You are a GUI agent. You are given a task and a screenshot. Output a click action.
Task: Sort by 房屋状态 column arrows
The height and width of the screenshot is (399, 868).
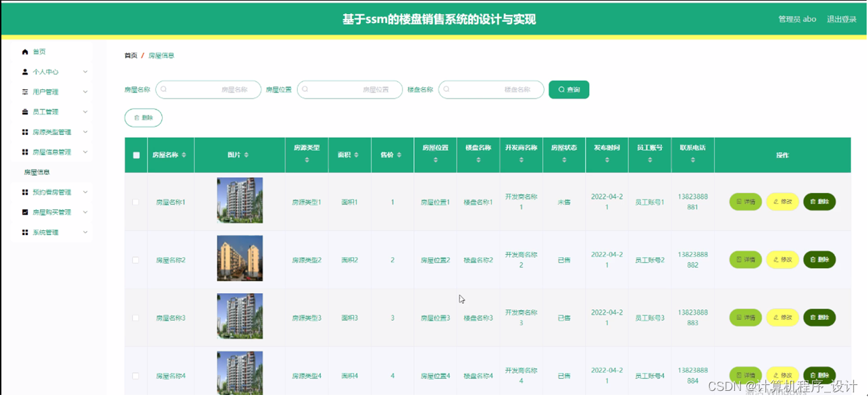point(564,161)
